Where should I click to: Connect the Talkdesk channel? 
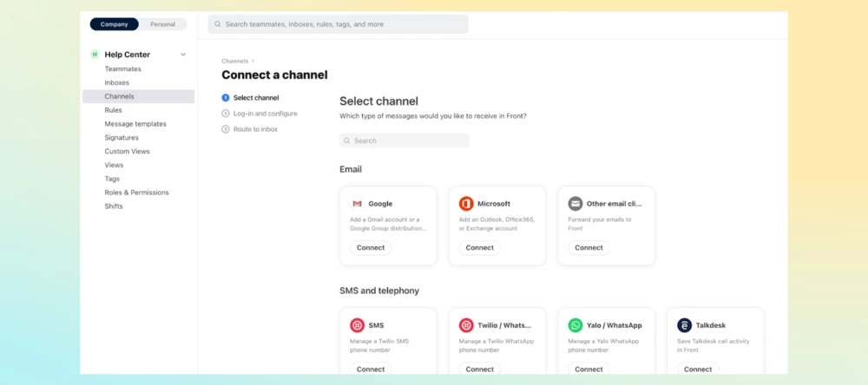click(x=698, y=369)
